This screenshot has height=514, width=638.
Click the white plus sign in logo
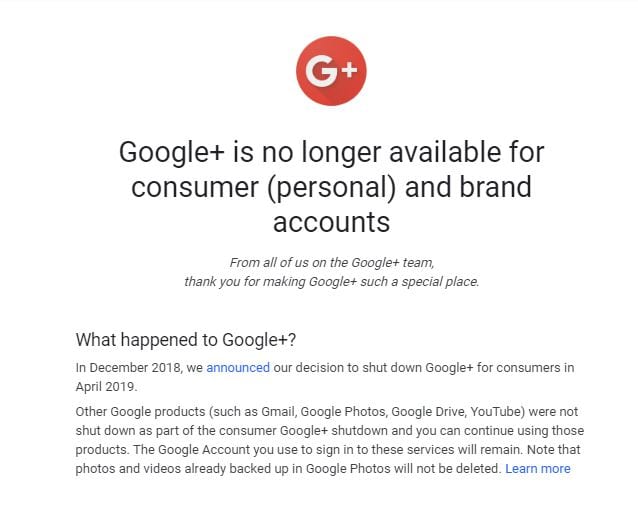click(350, 70)
